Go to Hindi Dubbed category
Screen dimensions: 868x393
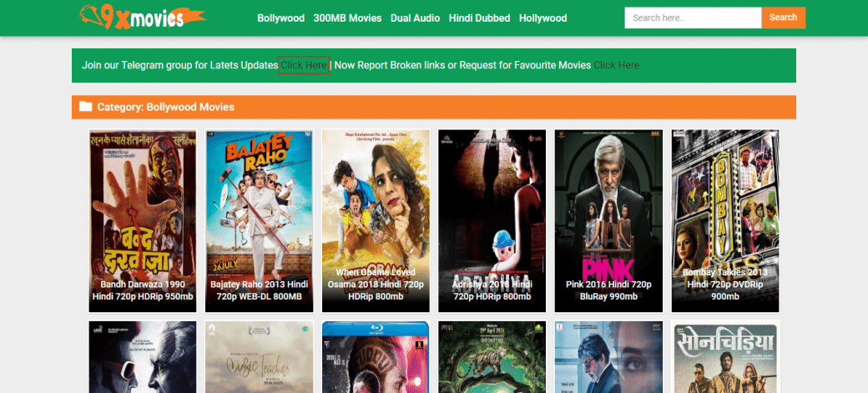tap(479, 18)
